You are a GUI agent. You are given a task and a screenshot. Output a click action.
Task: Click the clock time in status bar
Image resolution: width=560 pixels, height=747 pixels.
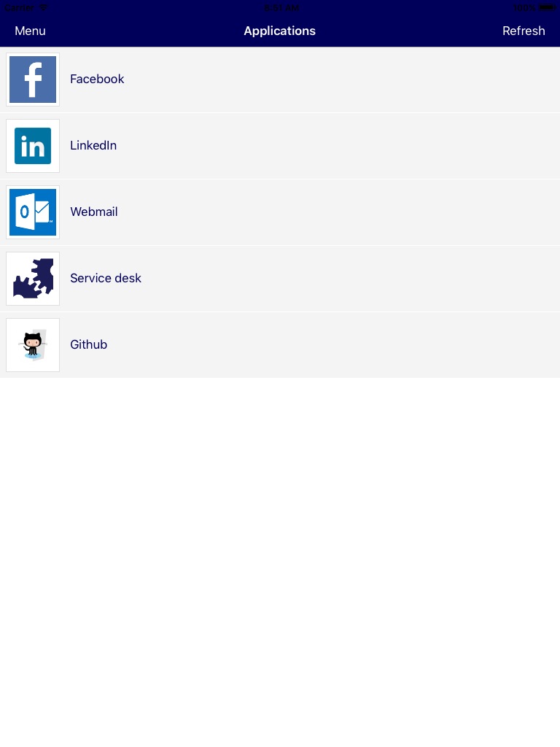(281, 7)
